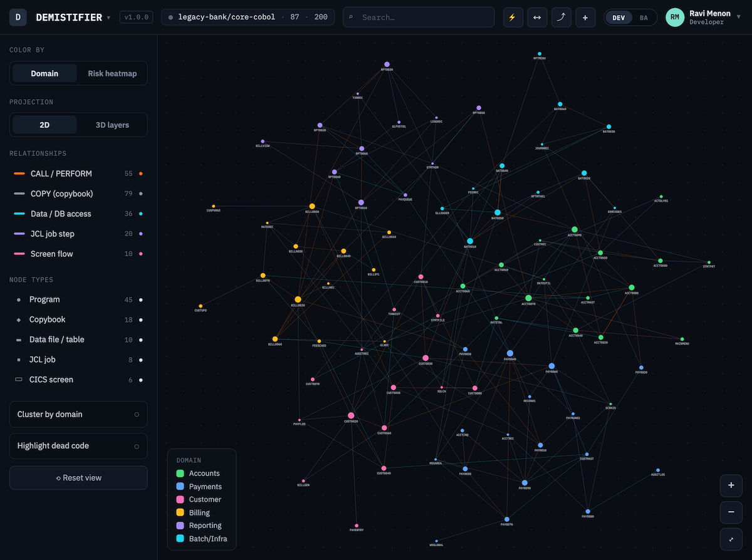Click the RM user avatar
Screen dimensions: 752x560
(x=675, y=18)
